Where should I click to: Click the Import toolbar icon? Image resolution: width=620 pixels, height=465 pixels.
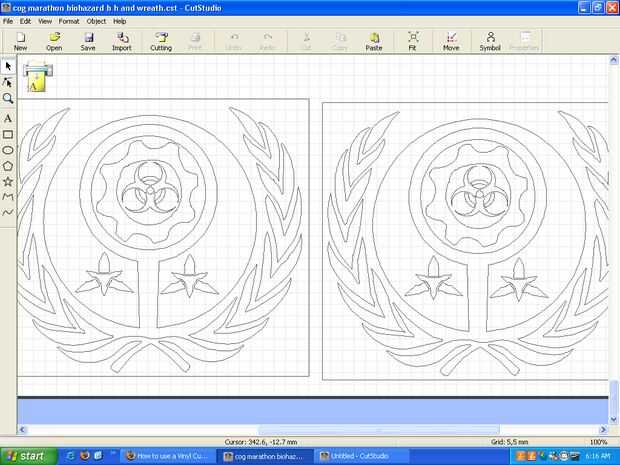[122, 42]
